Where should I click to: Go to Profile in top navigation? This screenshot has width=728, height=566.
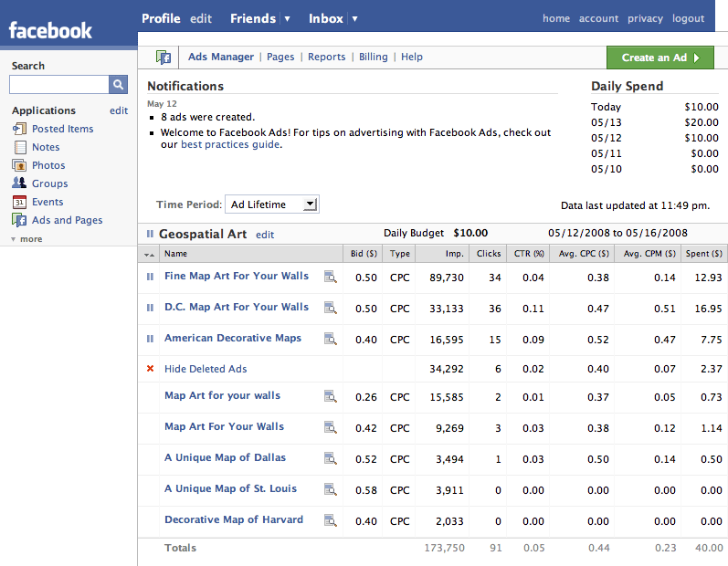(x=161, y=18)
